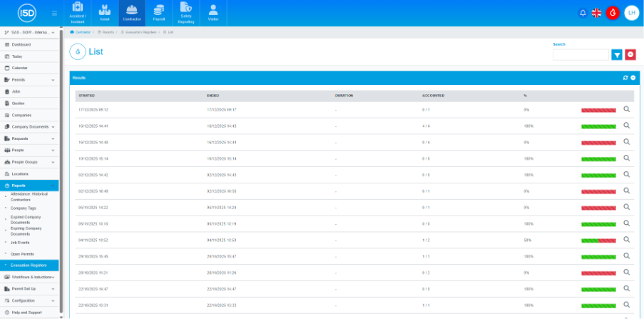
Task: Open Dashboard from the sidebar
Action: 21,44
